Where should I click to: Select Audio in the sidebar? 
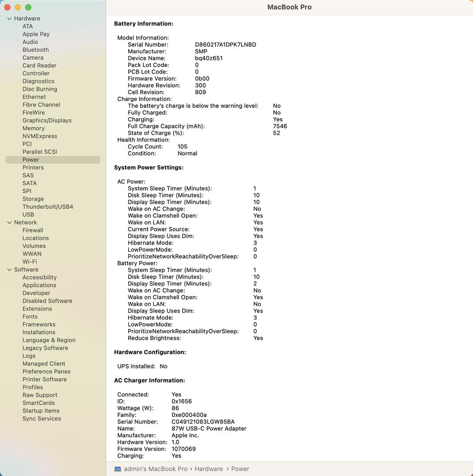[30, 42]
